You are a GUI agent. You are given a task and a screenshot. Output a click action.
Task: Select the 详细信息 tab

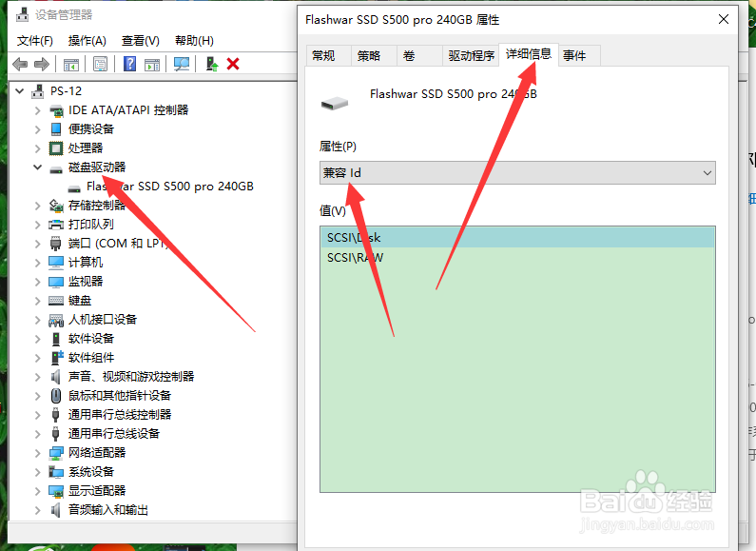pos(529,54)
